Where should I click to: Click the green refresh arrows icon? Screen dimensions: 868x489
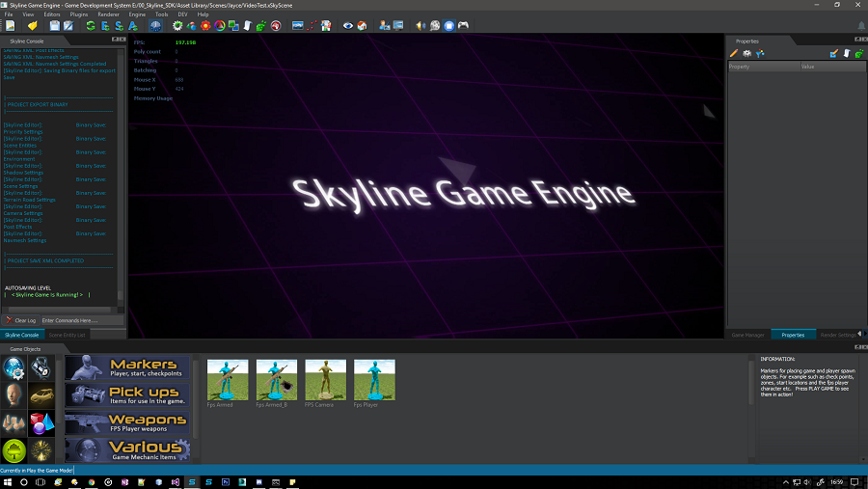(91, 25)
